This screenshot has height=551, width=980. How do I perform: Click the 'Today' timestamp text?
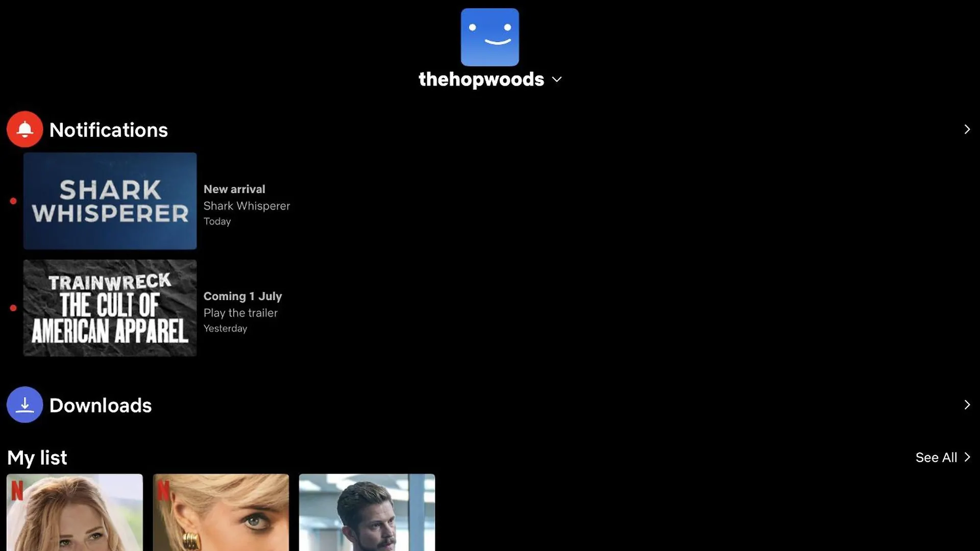217,221
